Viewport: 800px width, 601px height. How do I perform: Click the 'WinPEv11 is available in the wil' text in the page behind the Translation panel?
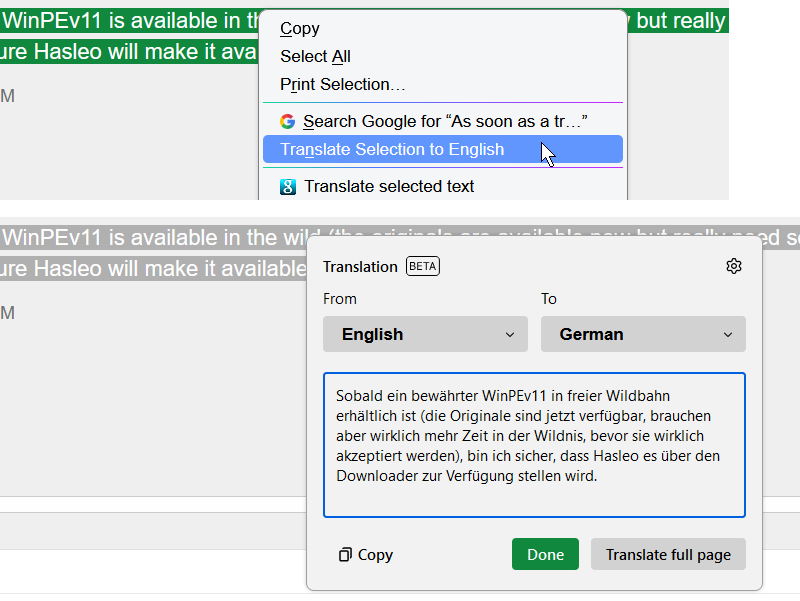[162, 238]
